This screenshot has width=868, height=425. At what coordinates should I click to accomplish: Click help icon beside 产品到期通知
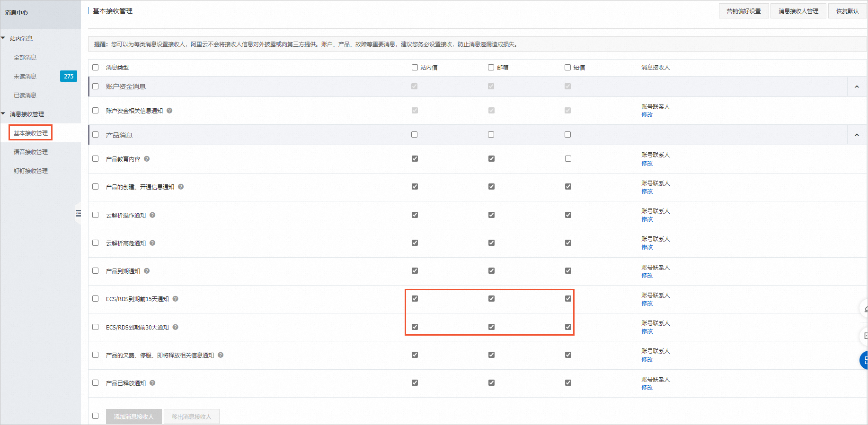147,271
